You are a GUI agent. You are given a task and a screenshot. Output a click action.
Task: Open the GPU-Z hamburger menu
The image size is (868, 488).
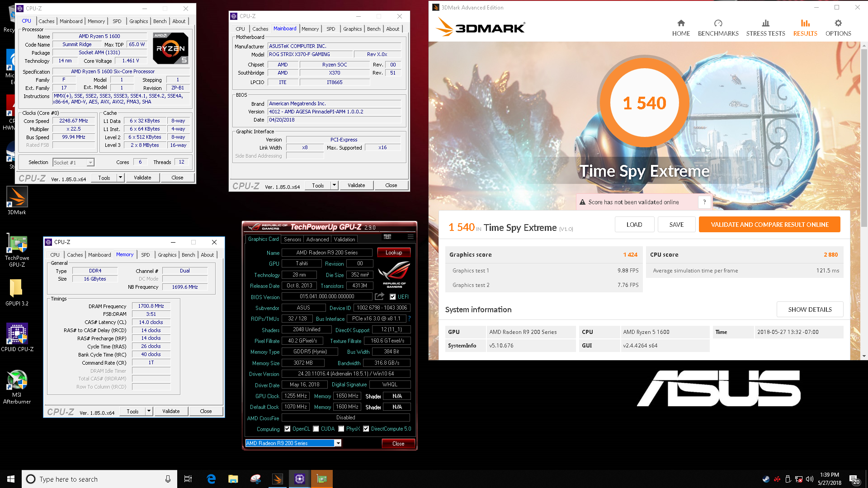(x=410, y=237)
